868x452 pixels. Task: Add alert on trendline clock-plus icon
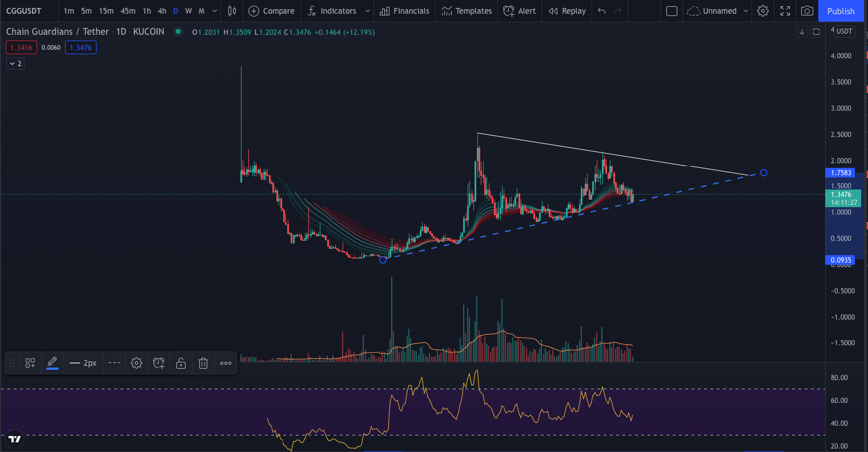point(159,363)
